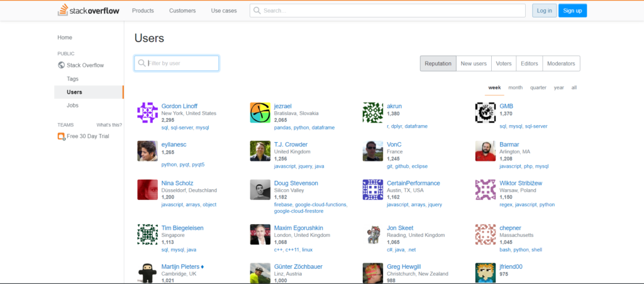Open the Products menu

[143, 11]
